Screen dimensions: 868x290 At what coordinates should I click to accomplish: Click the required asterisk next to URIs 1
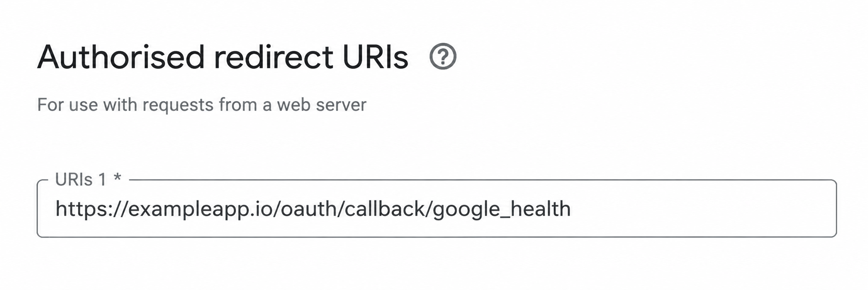pyautogui.click(x=117, y=178)
